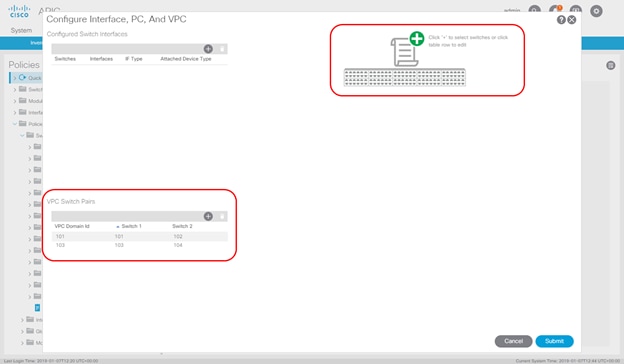Click the Interfa folder icon in Policies tree
This screenshot has height=364, width=624.
pyautogui.click(x=23, y=112)
